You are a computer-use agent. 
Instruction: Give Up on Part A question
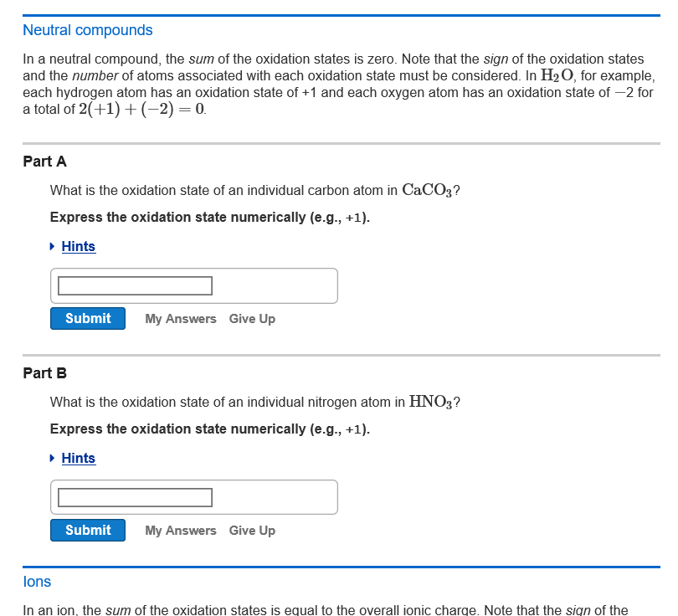(252, 319)
